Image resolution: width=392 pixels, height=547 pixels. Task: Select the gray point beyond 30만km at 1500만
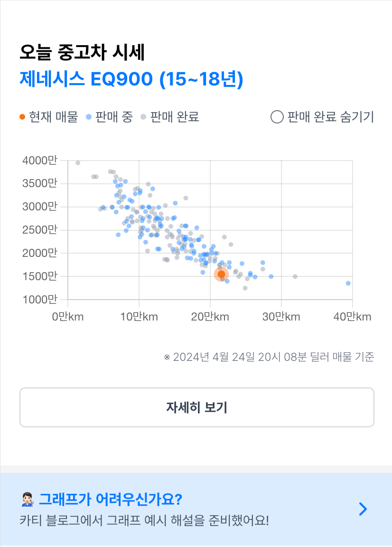tap(295, 277)
